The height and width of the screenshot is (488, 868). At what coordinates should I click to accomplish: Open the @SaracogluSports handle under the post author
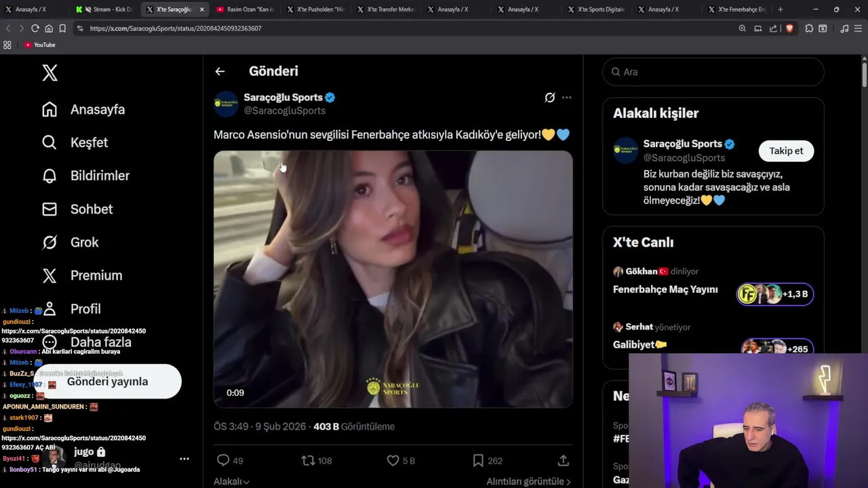tap(284, 110)
